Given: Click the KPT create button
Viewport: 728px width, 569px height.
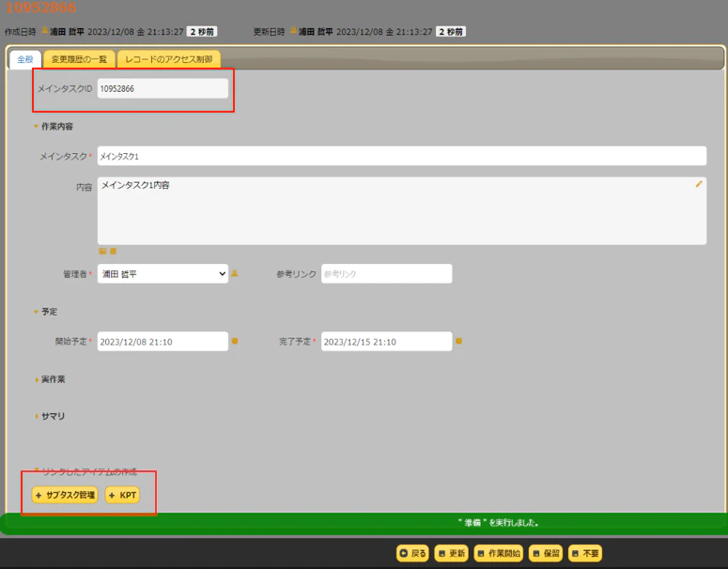Looking at the screenshot, I should point(122,495).
